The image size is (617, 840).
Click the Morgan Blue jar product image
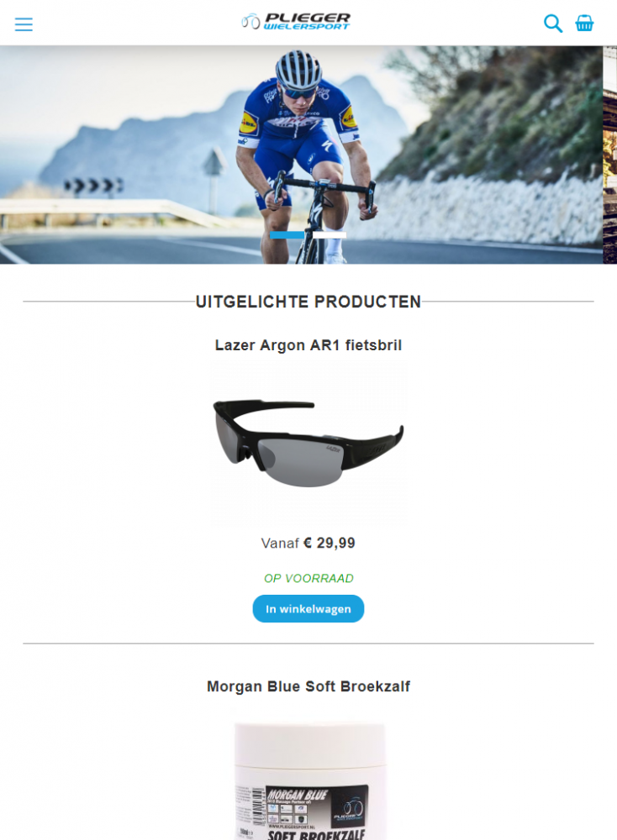click(x=309, y=780)
